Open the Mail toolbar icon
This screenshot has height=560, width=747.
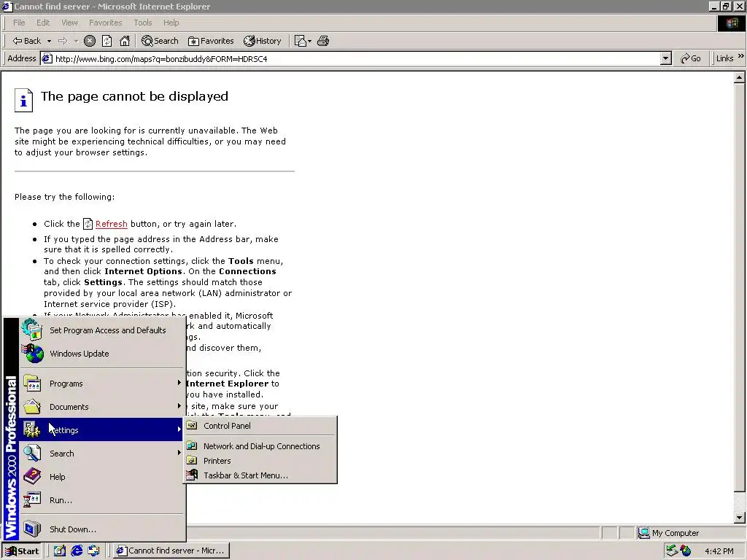[x=300, y=41]
